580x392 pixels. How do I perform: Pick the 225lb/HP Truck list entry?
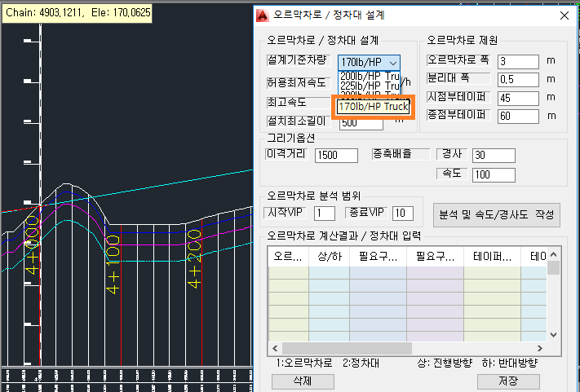tap(370, 86)
